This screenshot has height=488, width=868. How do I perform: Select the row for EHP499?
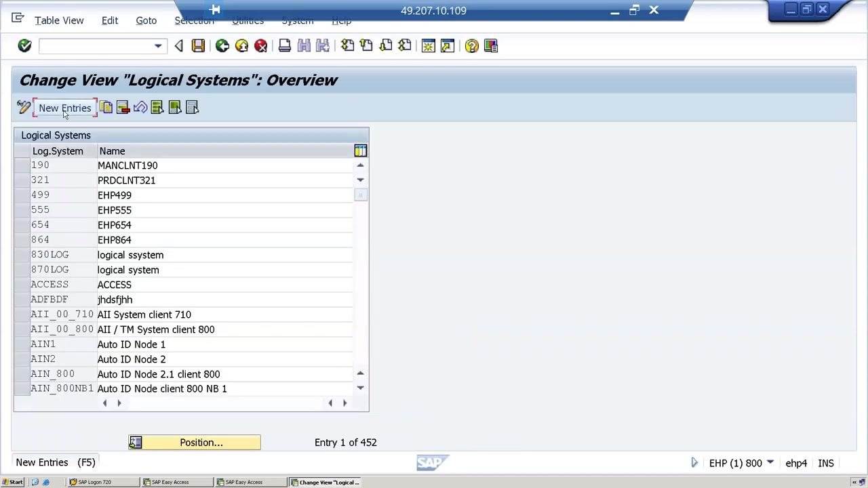(x=22, y=195)
